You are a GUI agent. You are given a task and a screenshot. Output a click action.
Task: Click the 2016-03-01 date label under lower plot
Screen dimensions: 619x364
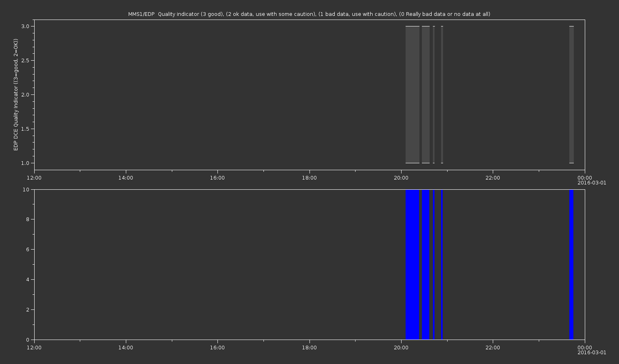(592, 353)
